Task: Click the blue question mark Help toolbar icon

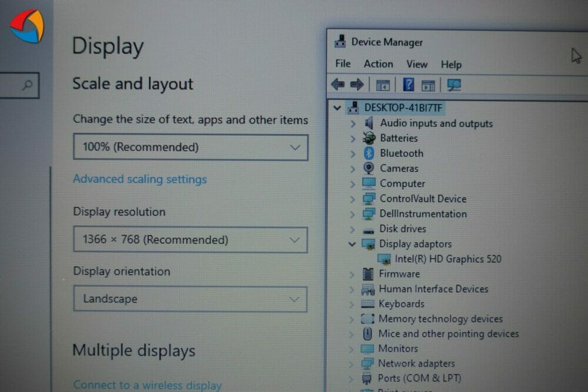Action: [409, 85]
